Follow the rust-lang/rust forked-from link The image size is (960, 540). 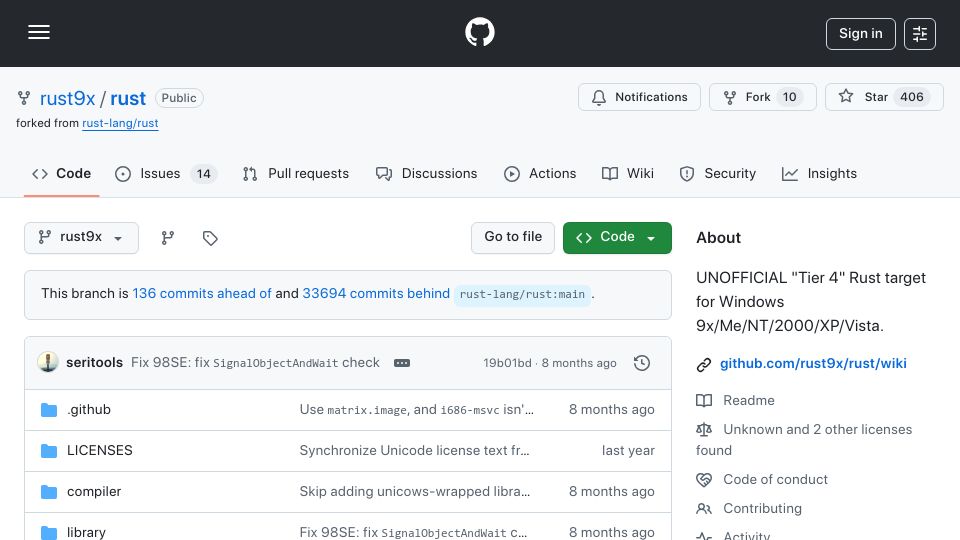click(120, 123)
